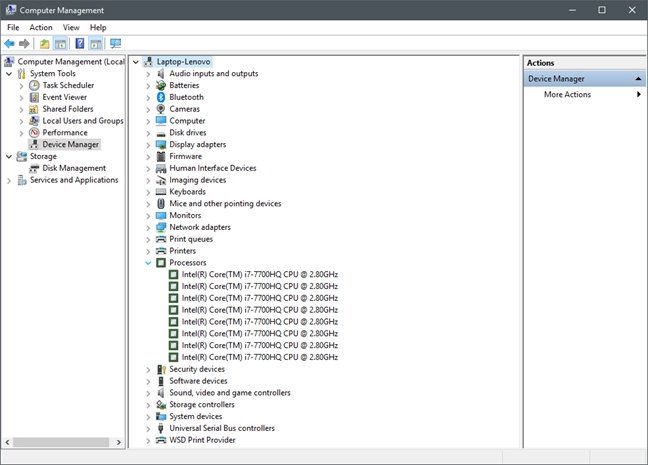The image size is (648, 465).
Task: Expand the System devices node
Action: (x=148, y=417)
